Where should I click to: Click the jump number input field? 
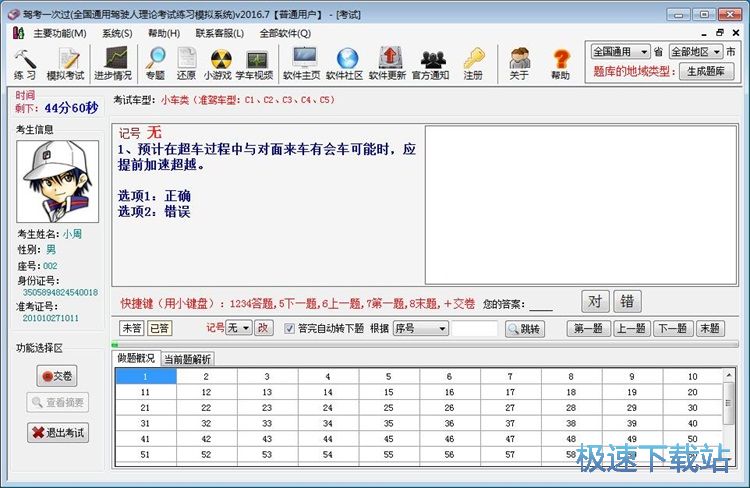tap(475, 328)
